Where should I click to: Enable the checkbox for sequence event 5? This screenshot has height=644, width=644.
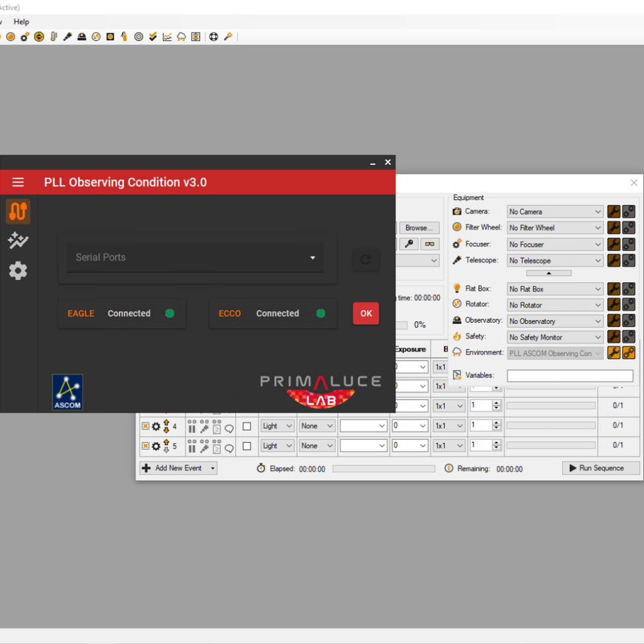coord(247,446)
